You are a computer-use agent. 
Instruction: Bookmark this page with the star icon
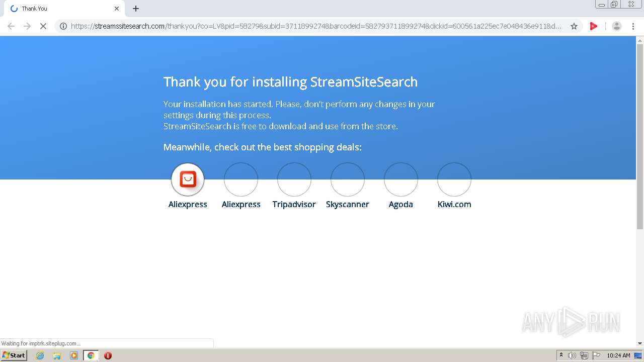pyautogui.click(x=574, y=26)
